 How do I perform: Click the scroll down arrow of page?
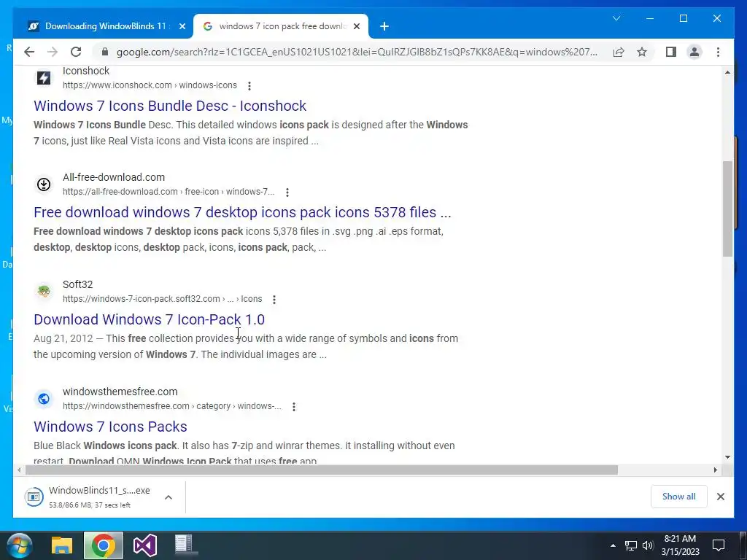point(727,457)
